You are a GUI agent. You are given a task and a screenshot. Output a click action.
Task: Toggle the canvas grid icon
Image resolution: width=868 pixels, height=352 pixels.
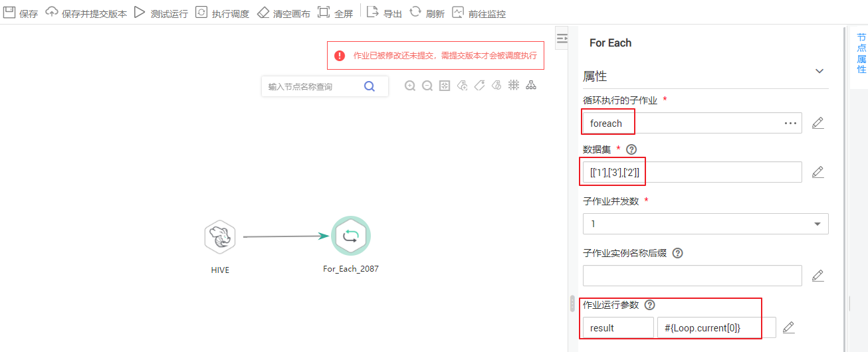(x=514, y=86)
